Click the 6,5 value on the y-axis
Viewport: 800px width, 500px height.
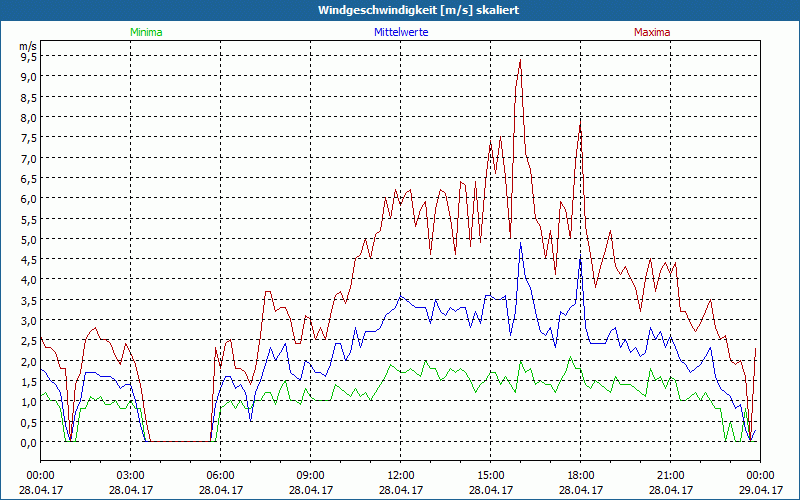[x=29, y=178]
